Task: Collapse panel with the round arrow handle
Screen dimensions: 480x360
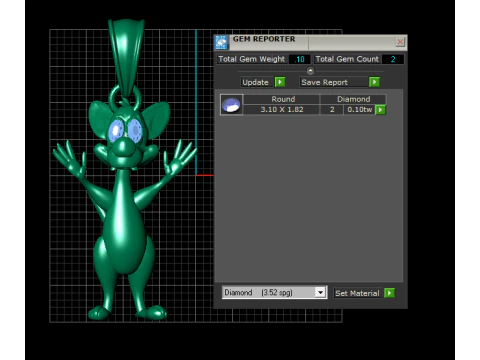Action: coord(310,71)
